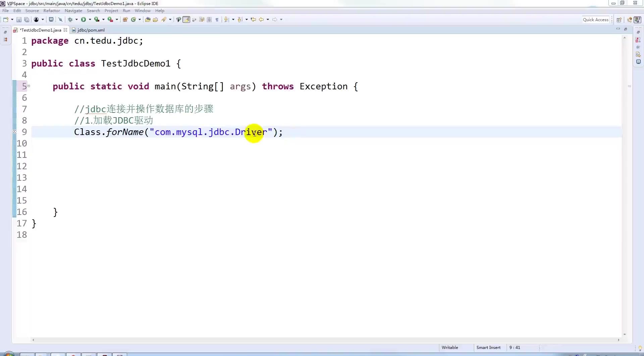This screenshot has height=356, width=644.
Task: Toggle Mark Occurrences highlighter button
Action: click(x=186, y=19)
